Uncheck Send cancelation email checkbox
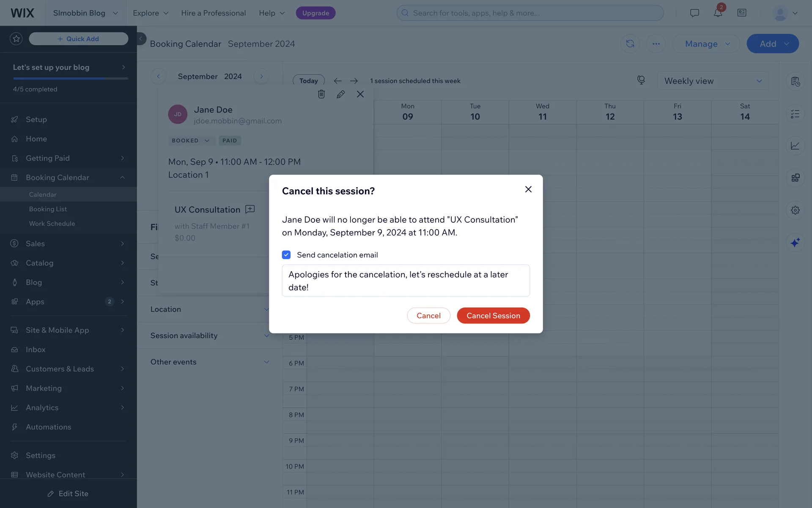The image size is (812, 508). [x=286, y=255]
